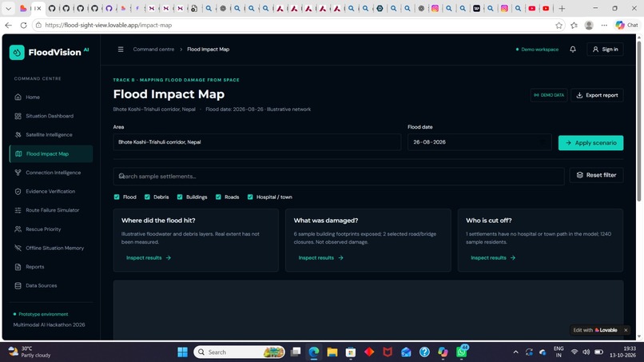Viewport: 644px width, 362px height.
Task: Click the Offline Situation Memory icon
Action: (18, 248)
